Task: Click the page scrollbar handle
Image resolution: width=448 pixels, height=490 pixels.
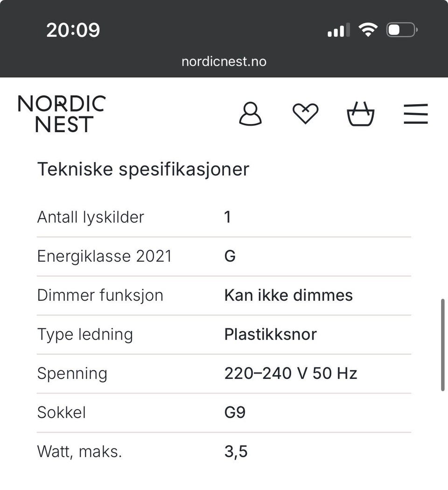Action: point(442,345)
